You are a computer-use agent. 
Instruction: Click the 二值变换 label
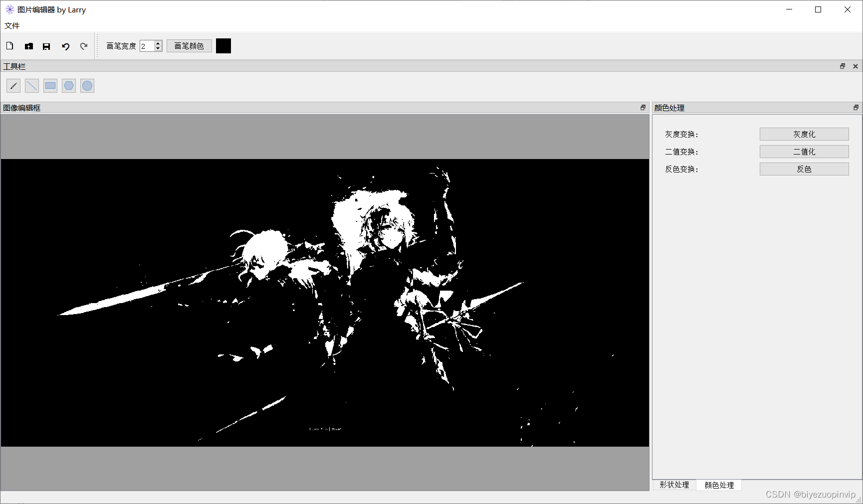point(681,152)
